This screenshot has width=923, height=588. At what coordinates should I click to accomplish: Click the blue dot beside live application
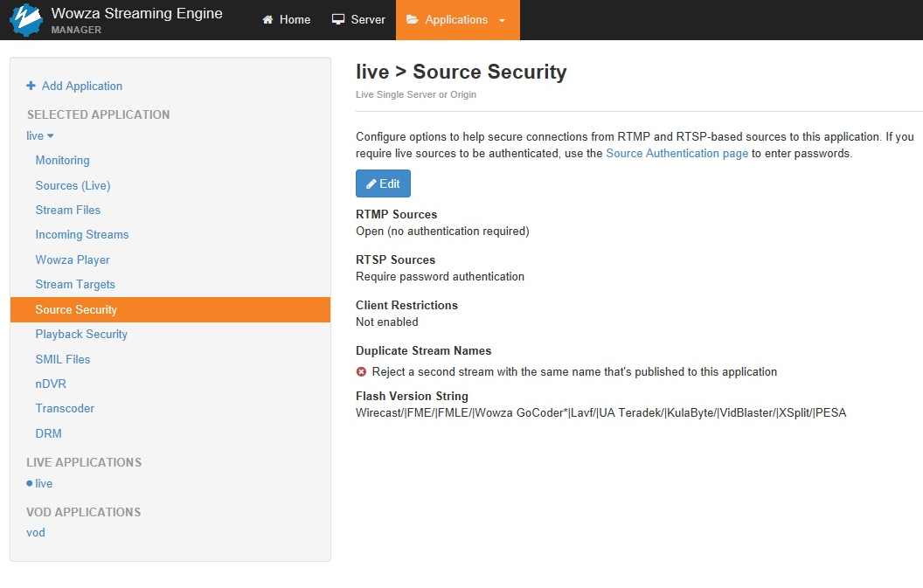30,483
